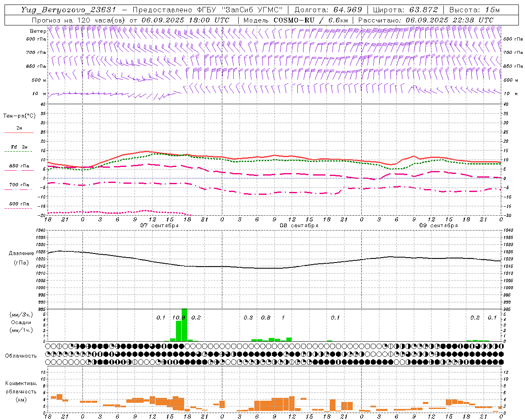Click the "Td 2м" dew point legend

tap(19, 147)
